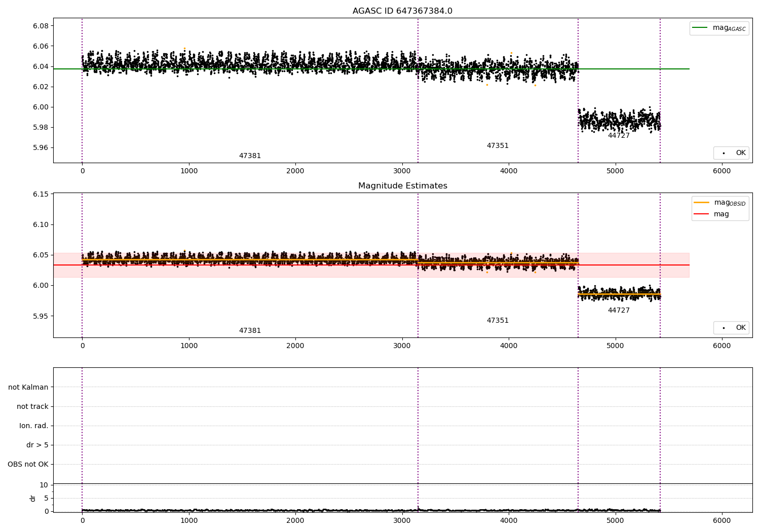Click x-axis tick 3000 under top plot

[402, 171]
